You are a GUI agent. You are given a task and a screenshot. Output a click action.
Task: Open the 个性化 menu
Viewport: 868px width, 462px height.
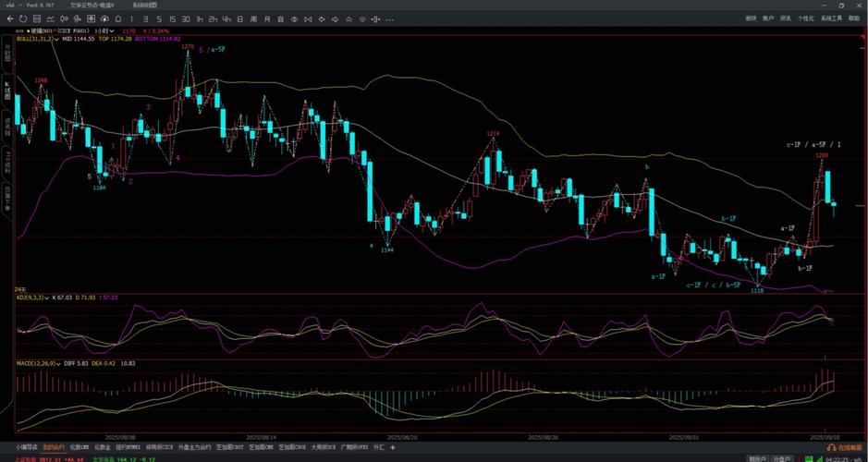(805, 18)
